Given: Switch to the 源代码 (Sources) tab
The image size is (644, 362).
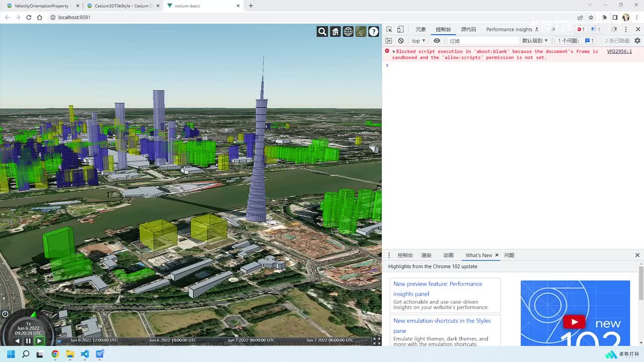Looking at the screenshot, I should (468, 30).
